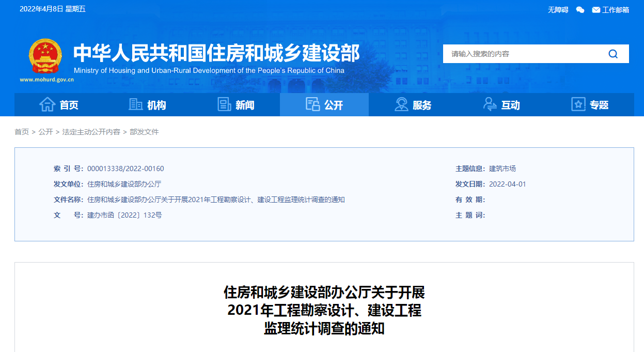Image resolution: width=644 pixels, height=352 pixels.
Task: Click the search magnifier icon
Action: pos(612,53)
